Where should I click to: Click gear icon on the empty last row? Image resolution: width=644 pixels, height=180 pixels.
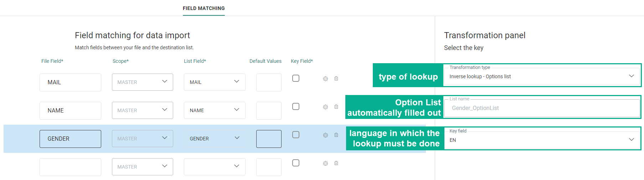(x=325, y=163)
